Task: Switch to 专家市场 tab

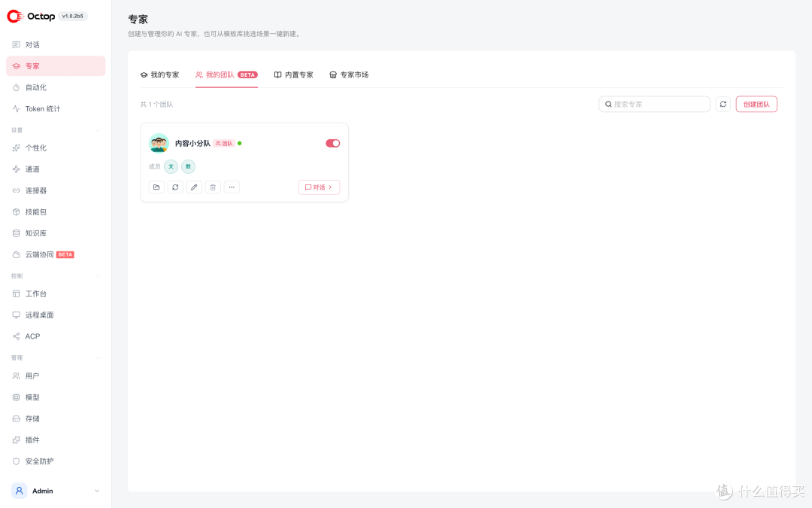Action: point(349,75)
